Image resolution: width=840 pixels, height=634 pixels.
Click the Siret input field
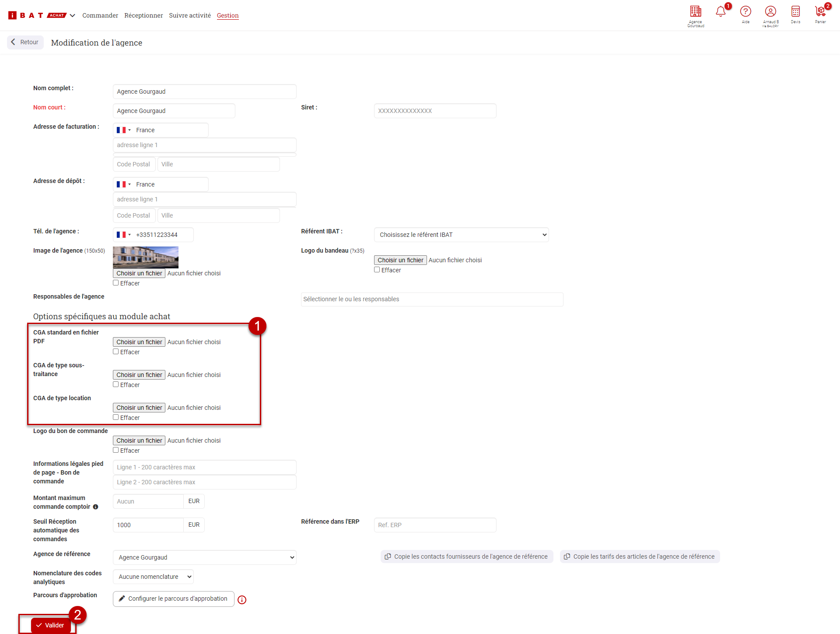pyautogui.click(x=435, y=111)
